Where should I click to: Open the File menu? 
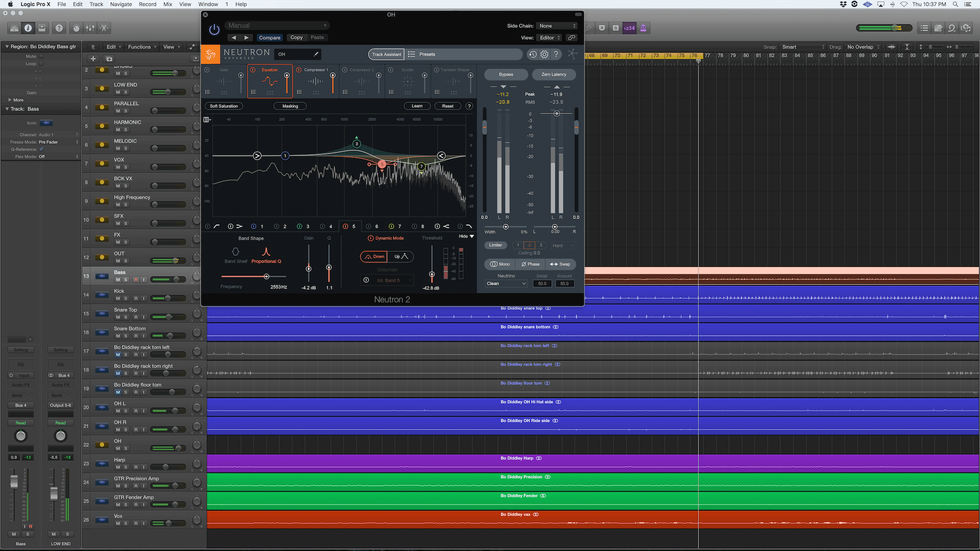pyautogui.click(x=62, y=4)
